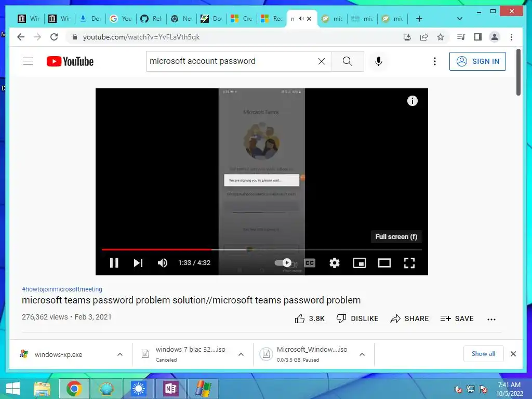Toggle closed captions CC button

point(310,263)
